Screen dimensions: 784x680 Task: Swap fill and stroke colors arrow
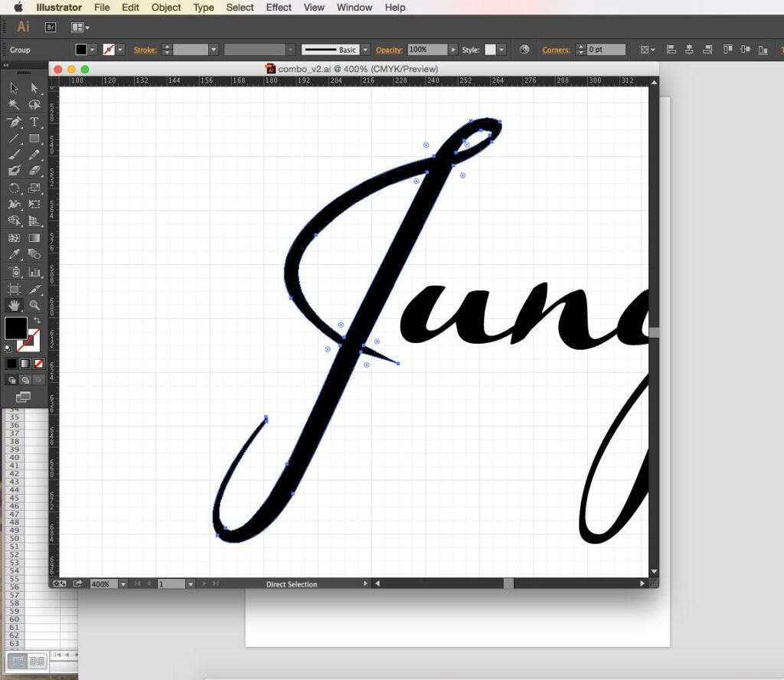click(37, 319)
